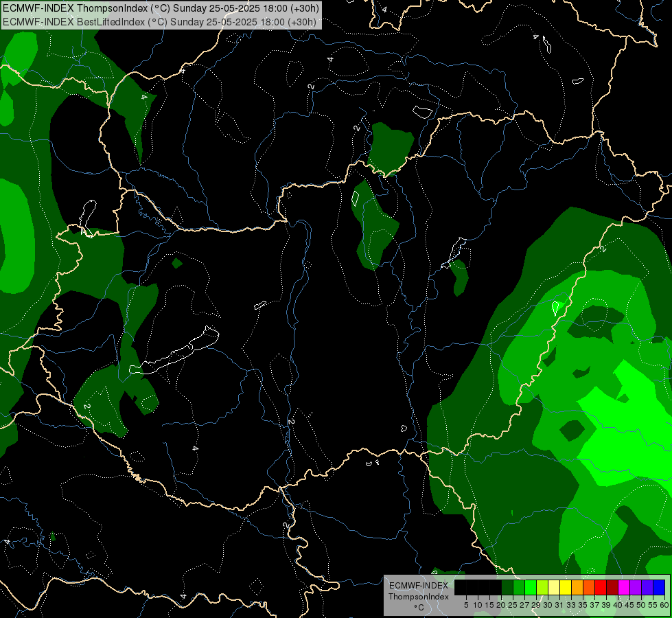Click the dark green 20-25 legend swatch

click(507, 587)
